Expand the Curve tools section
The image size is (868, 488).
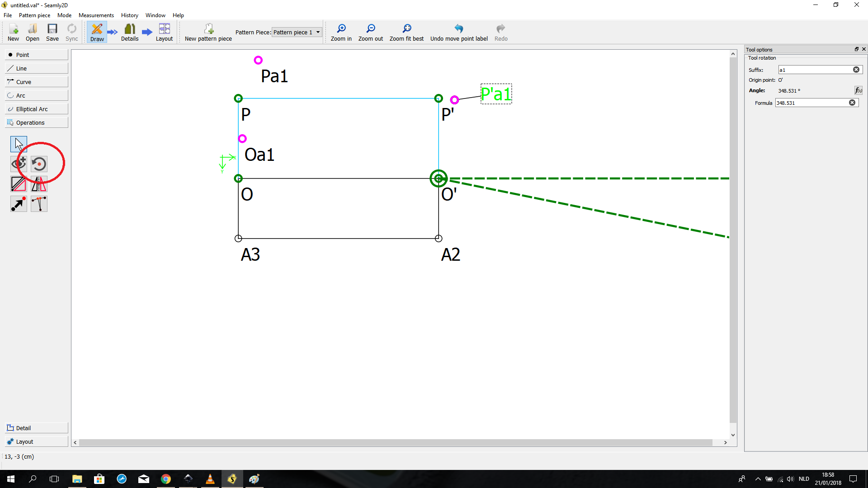[x=37, y=82]
